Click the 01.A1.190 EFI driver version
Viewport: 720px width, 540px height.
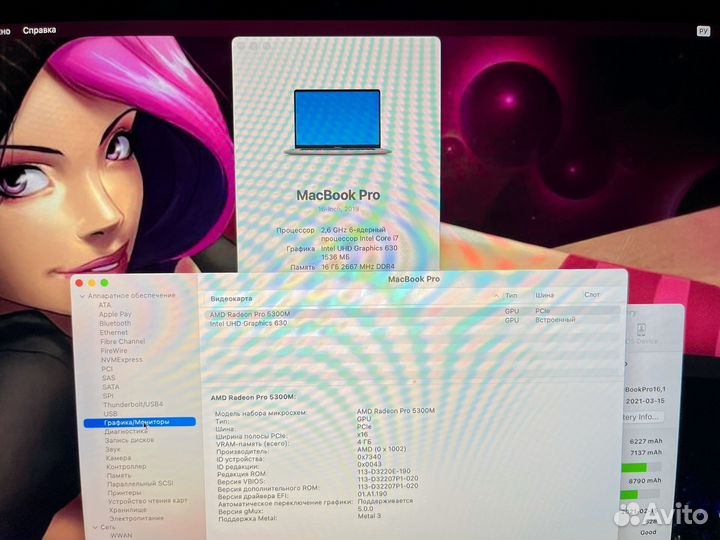tap(372, 494)
